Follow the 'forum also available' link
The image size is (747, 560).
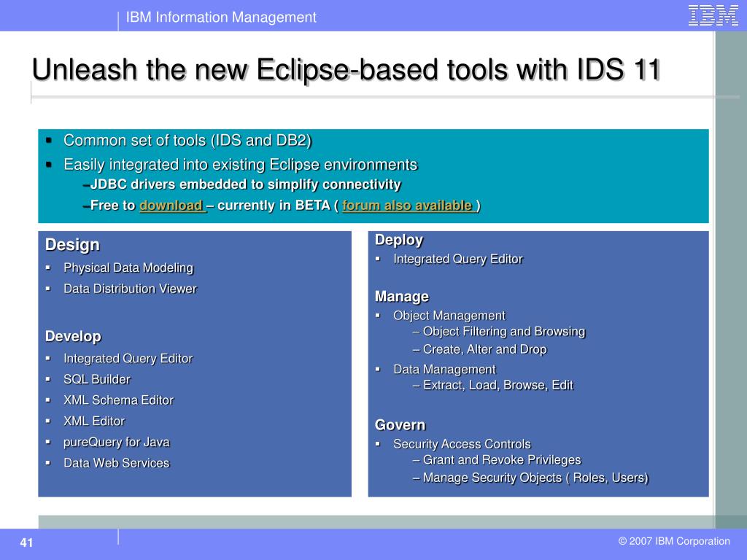tap(408, 205)
